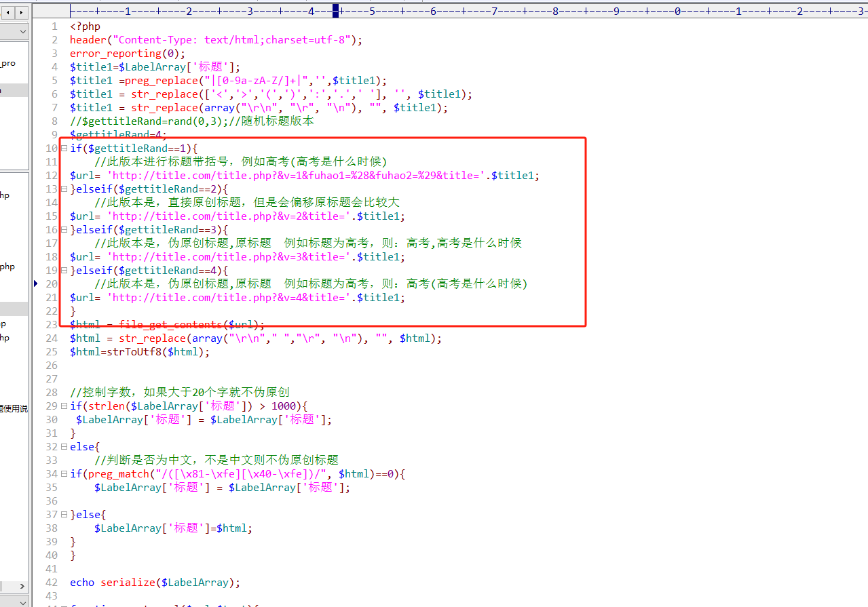Click line number 1 in the gutter
The image size is (868, 607).
[x=55, y=26]
